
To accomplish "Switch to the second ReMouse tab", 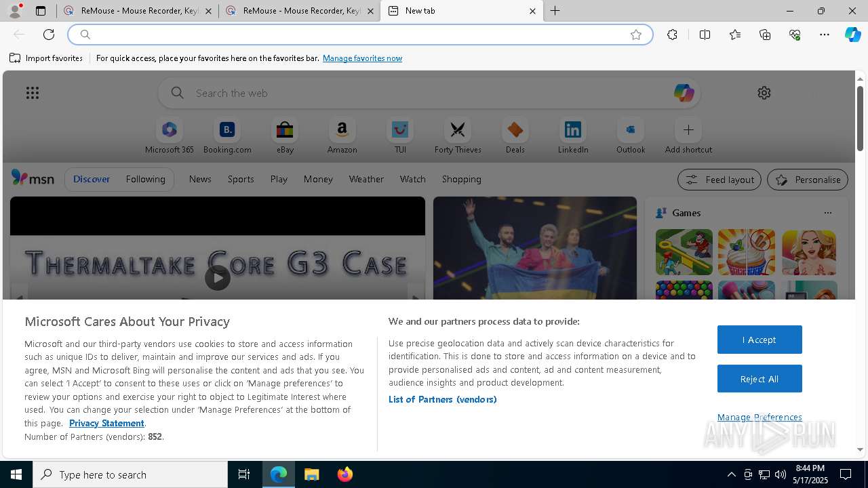I will click(x=300, y=11).
